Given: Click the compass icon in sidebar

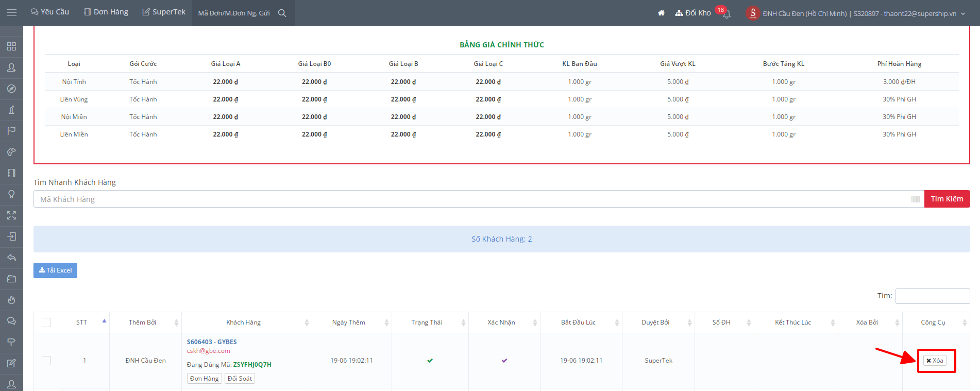Looking at the screenshot, I should pos(11,89).
